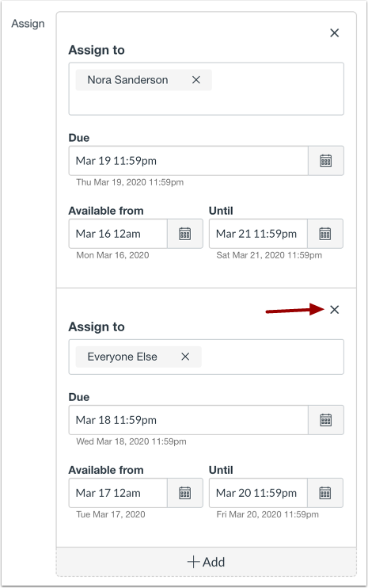The width and height of the screenshot is (368, 588).
Task: Click empty area beside Everyone Else tag
Action: 272,357
